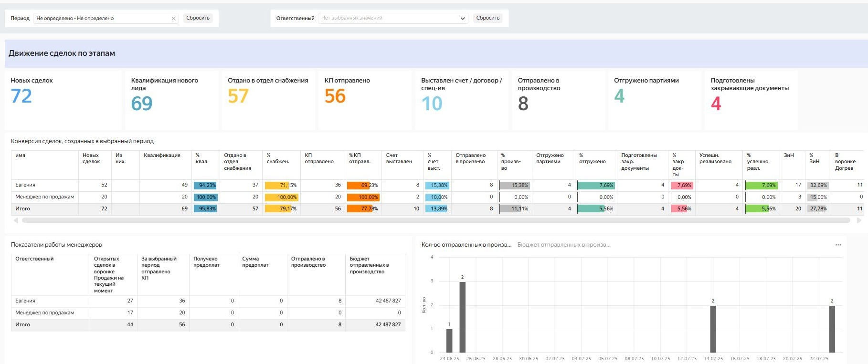Click the blue 94,23% квал. bar for Евгения
This screenshot has width=868, height=364.
click(x=206, y=185)
